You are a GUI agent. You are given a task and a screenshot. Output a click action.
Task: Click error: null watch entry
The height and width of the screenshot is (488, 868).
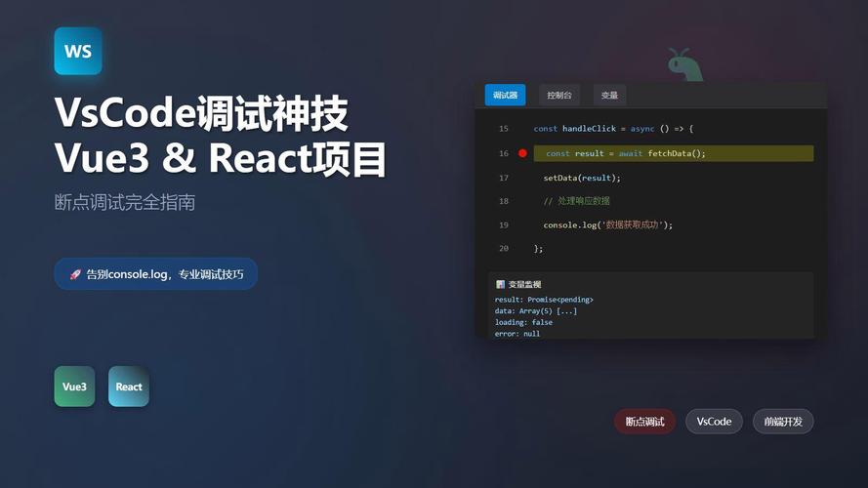pos(517,334)
